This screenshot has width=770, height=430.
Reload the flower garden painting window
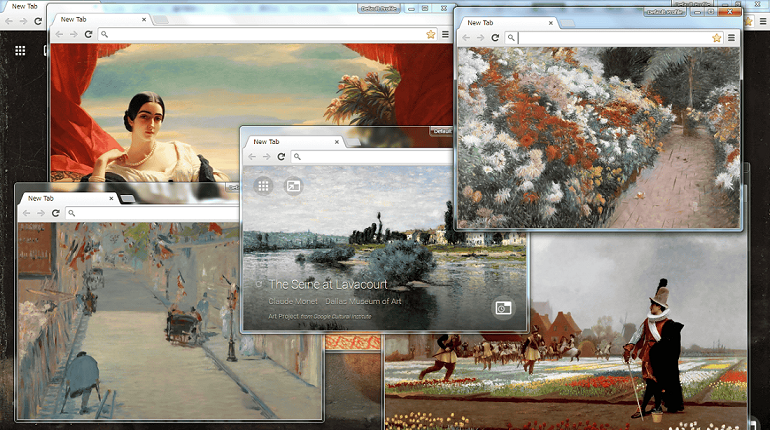[x=494, y=38]
